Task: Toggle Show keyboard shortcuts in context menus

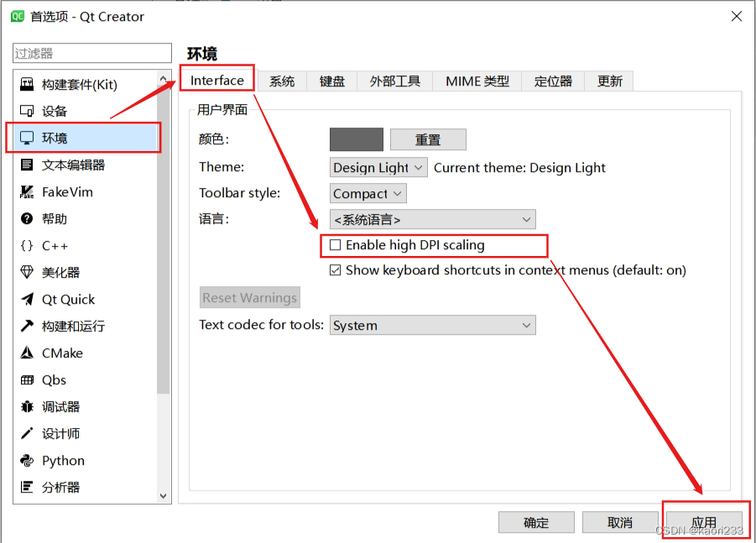Action: click(335, 270)
